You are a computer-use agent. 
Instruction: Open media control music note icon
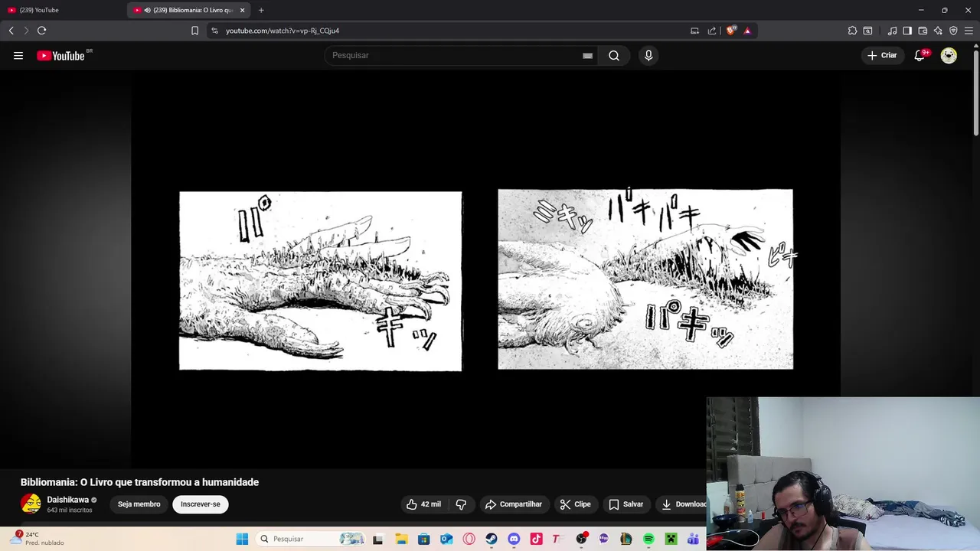(892, 31)
